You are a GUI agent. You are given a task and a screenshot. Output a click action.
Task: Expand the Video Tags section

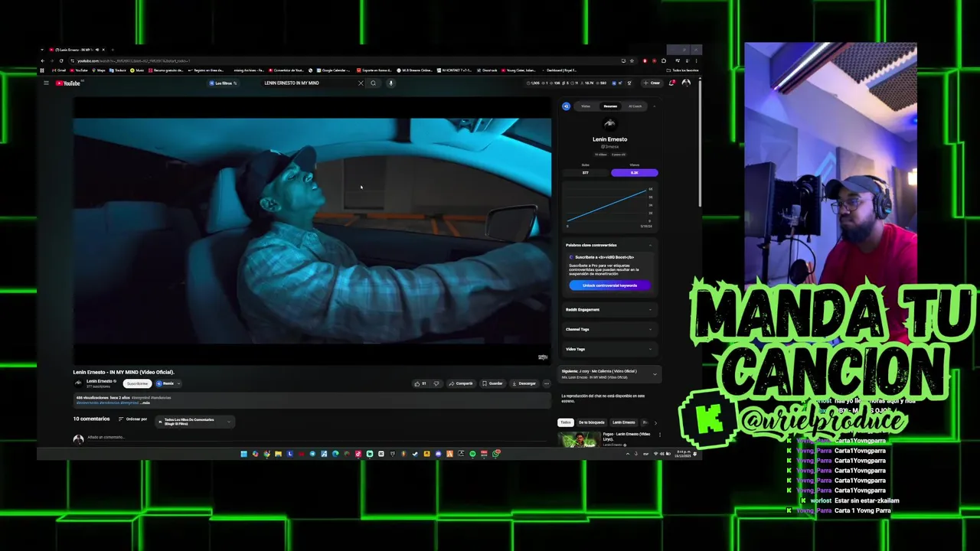[609, 349]
